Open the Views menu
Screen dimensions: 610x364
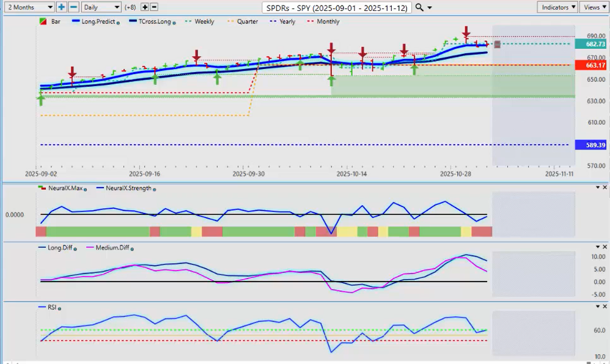[x=594, y=7]
